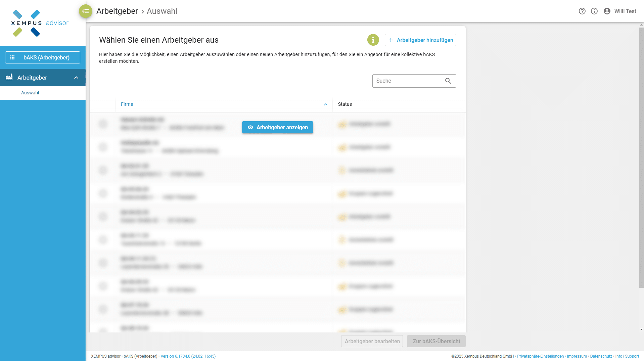Collapse the Arbeitgeber sidebar section chevron

pyautogui.click(x=76, y=78)
